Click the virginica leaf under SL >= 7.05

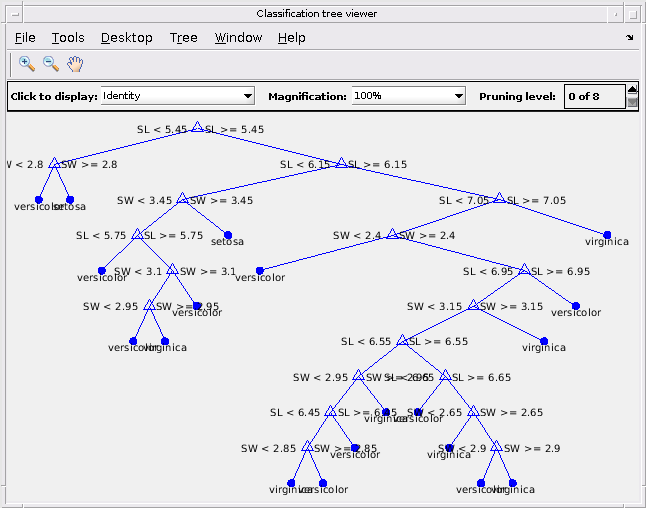click(607, 235)
